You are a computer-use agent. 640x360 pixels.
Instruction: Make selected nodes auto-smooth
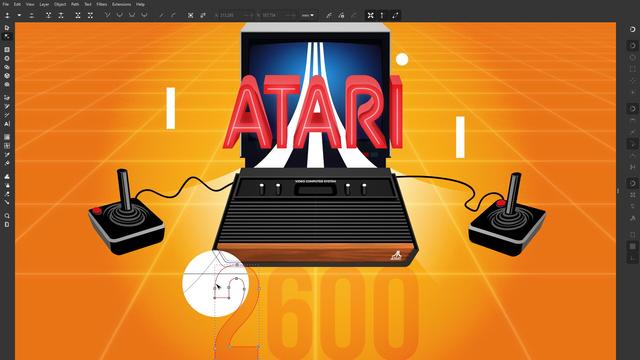point(144,16)
